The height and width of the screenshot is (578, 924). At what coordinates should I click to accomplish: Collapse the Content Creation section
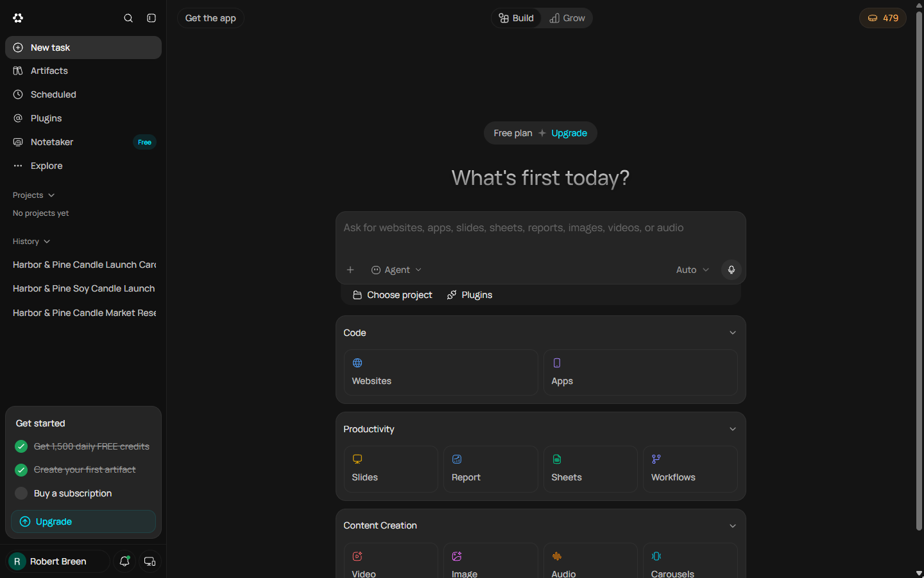tap(733, 526)
